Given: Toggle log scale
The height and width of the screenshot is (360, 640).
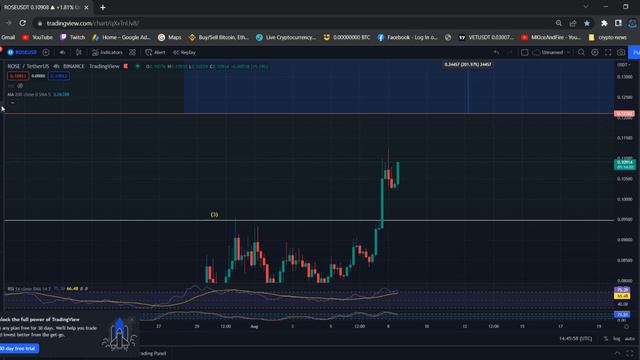Looking at the screenshot, I should click(x=617, y=339).
